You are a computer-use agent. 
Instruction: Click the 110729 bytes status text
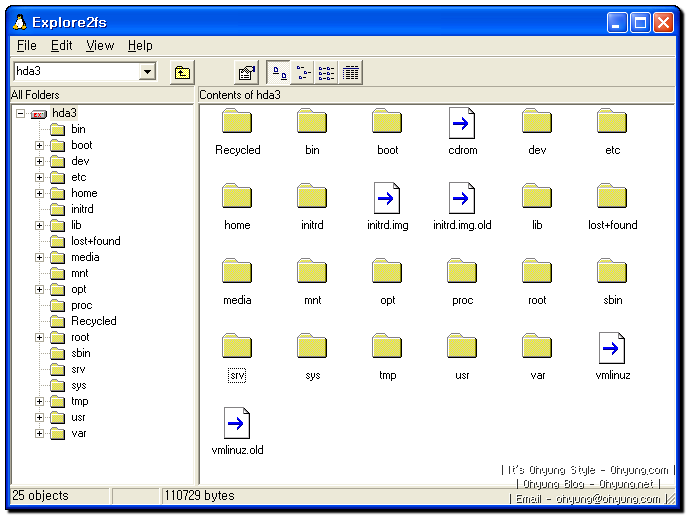tap(199, 496)
